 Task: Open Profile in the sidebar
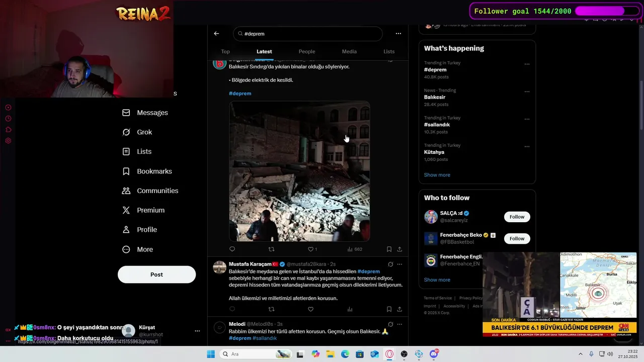point(139,230)
